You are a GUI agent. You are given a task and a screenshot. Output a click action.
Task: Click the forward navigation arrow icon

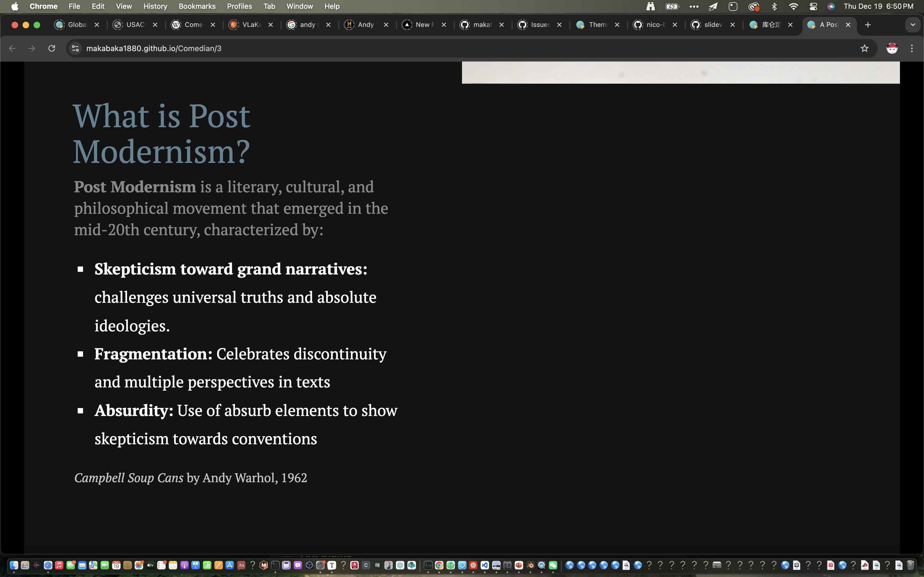(x=31, y=48)
